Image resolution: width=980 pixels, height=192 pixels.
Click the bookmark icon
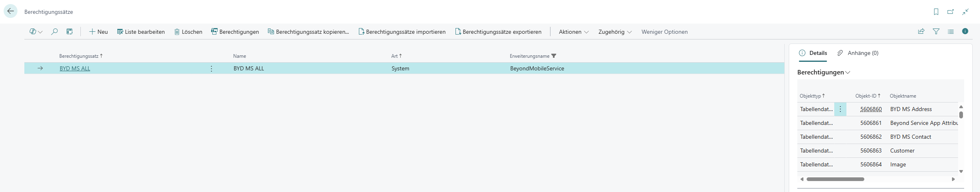point(936,12)
